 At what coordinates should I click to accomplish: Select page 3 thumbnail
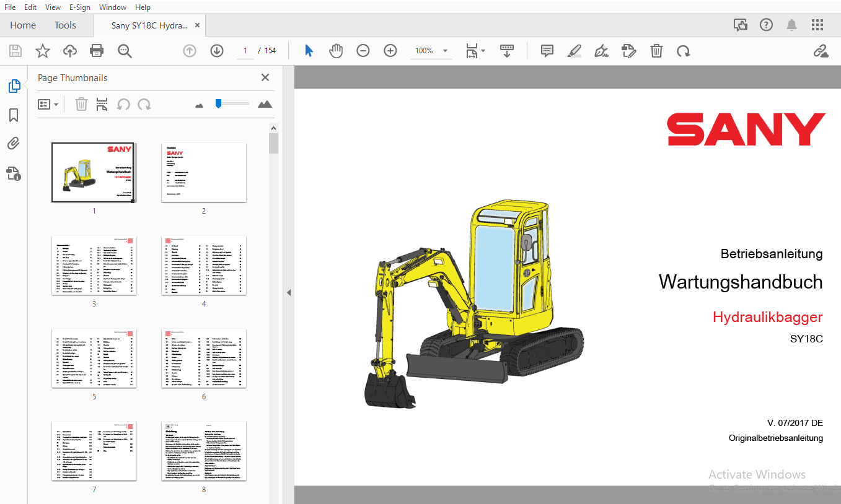point(94,266)
